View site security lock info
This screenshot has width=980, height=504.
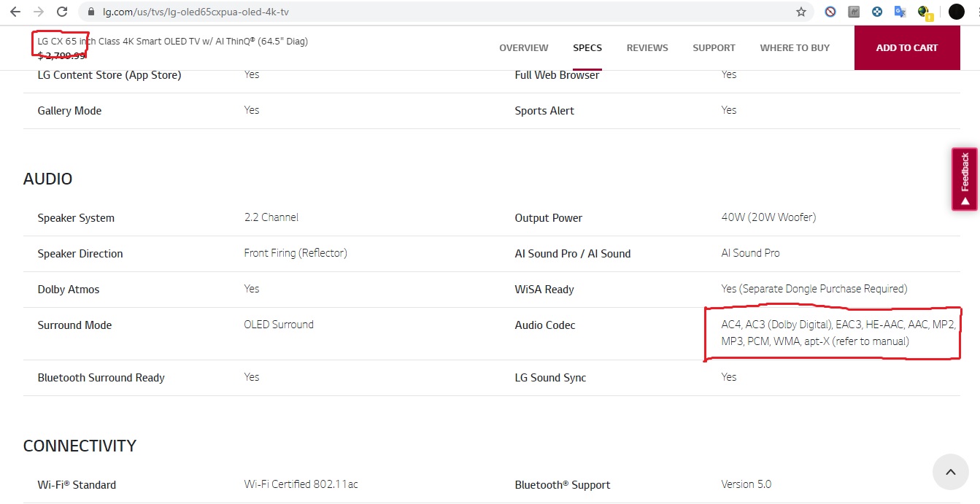tap(91, 12)
